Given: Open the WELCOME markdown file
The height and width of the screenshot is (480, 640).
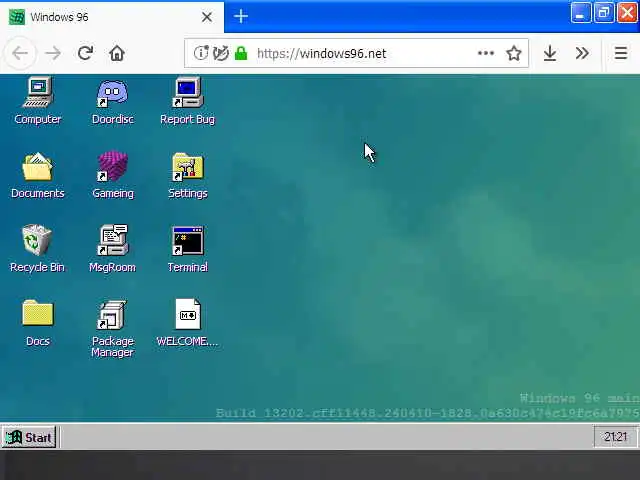Looking at the screenshot, I should pyautogui.click(x=188, y=323).
